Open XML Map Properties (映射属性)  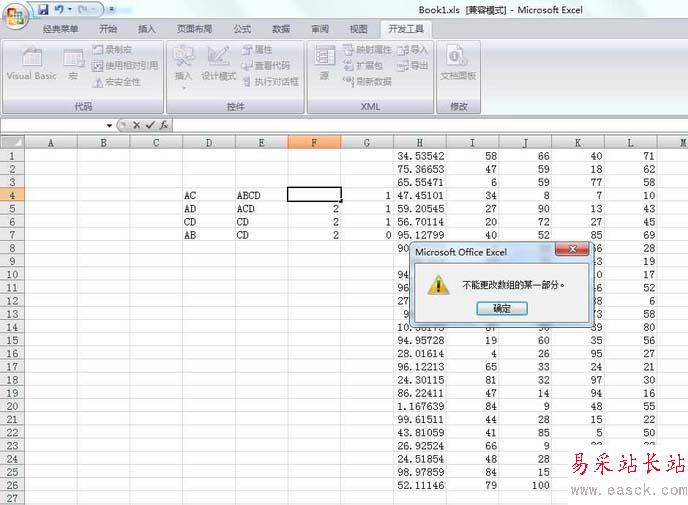[x=367, y=50]
